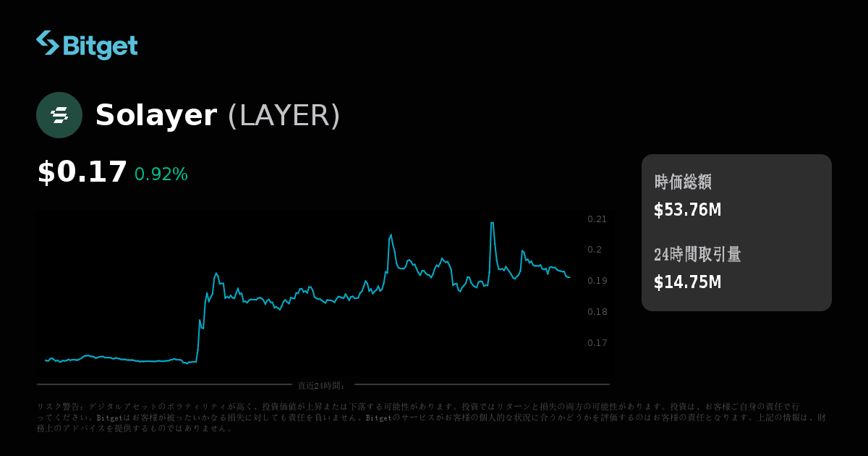The width and height of the screenshot is (868, 456).
Task: Click the chart baseline near the 0.18 level
Action: point(289,311)
